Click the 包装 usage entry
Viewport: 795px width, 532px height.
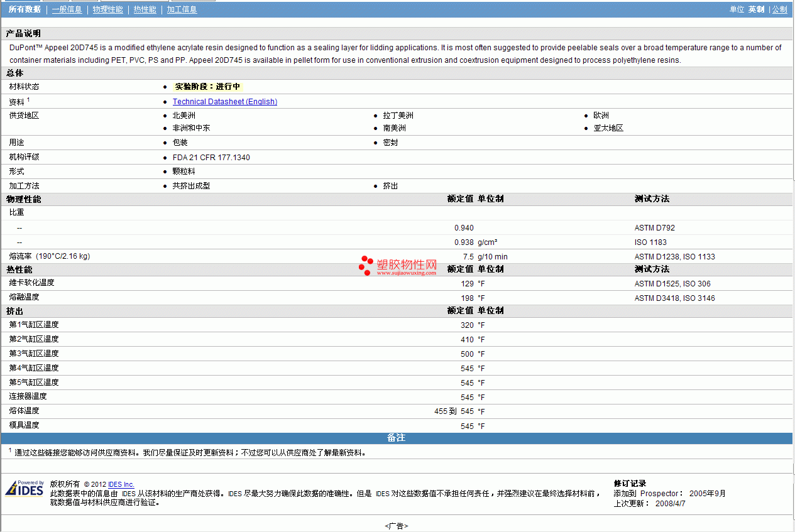pos(180,143)
